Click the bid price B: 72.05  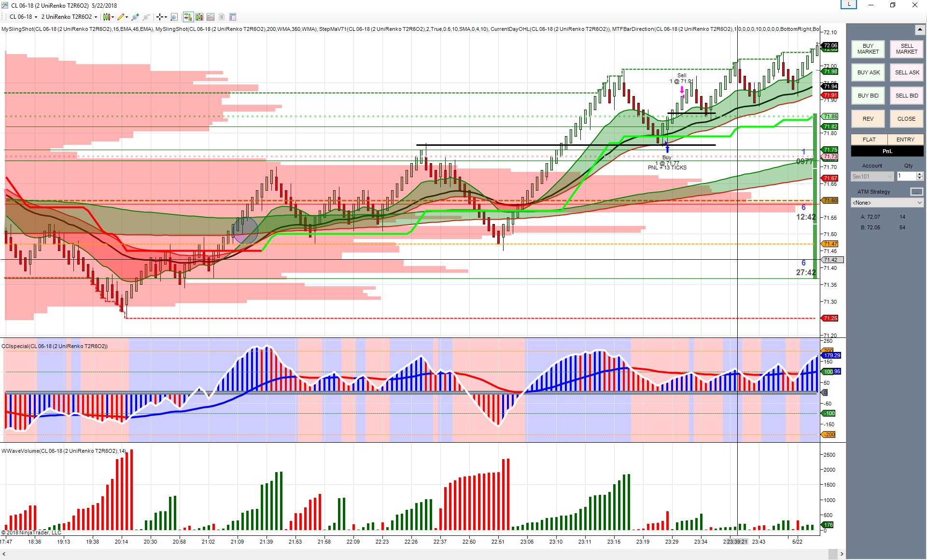pos(870,227)
